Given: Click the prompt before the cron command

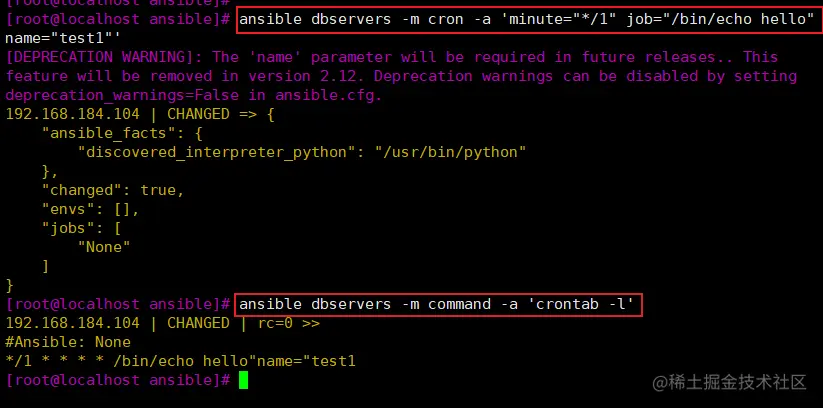Looking at the screenshot, I should (118, 20).
